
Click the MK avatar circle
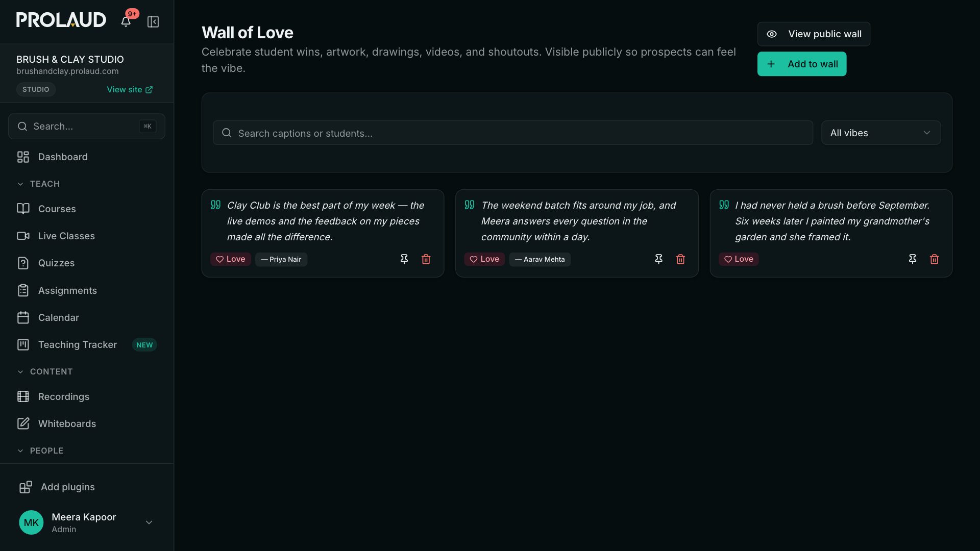click(31, 522)
